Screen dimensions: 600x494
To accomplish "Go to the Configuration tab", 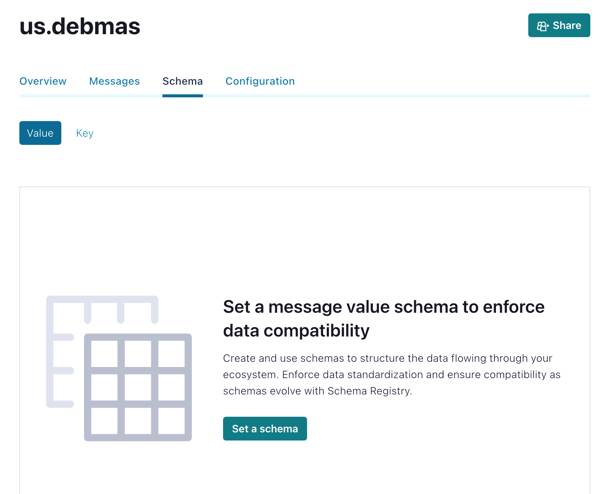I will [260, 81].
